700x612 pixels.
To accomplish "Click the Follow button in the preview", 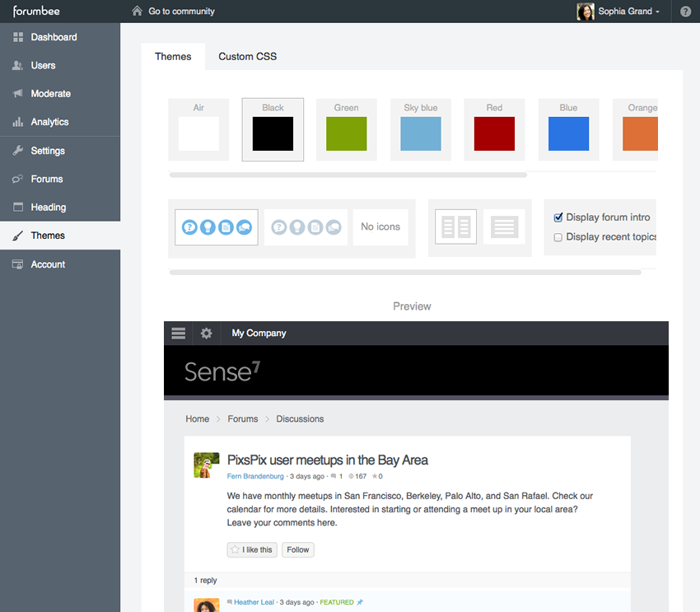I will click(297, 549).
